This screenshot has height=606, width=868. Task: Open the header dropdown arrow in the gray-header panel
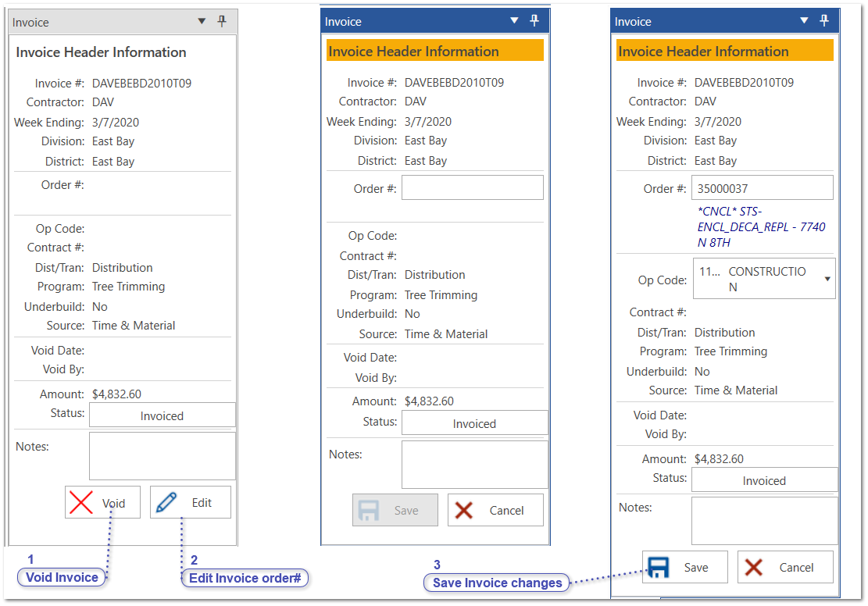pos(202,22)
